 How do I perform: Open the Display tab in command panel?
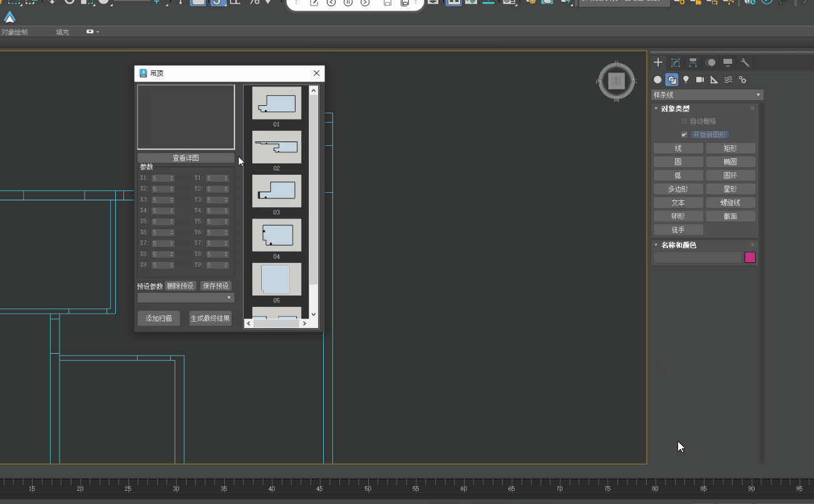(728, 63)
